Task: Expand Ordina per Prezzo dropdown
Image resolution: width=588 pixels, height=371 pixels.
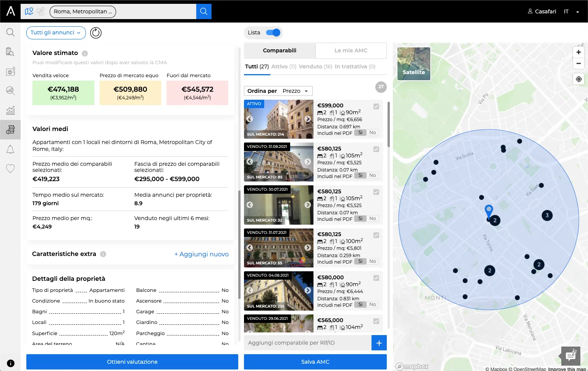Action: point(278,91)
